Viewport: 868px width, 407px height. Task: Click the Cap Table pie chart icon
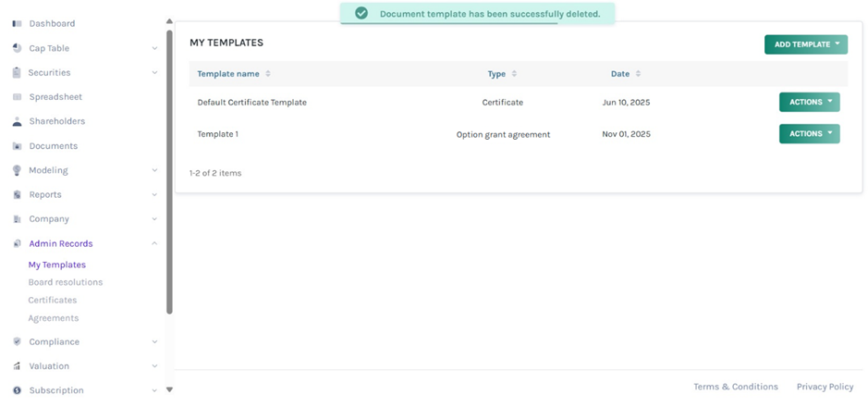[17, 48]
